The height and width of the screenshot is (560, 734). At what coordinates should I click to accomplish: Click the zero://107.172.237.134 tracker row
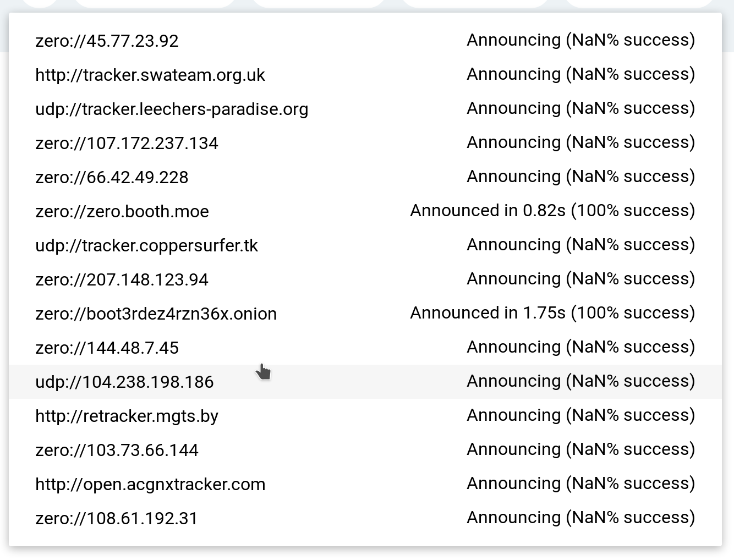coord(127,144)
